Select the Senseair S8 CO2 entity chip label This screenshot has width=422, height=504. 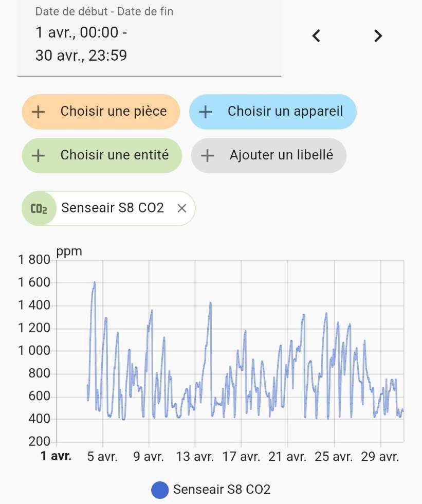(x=112, y=208)
